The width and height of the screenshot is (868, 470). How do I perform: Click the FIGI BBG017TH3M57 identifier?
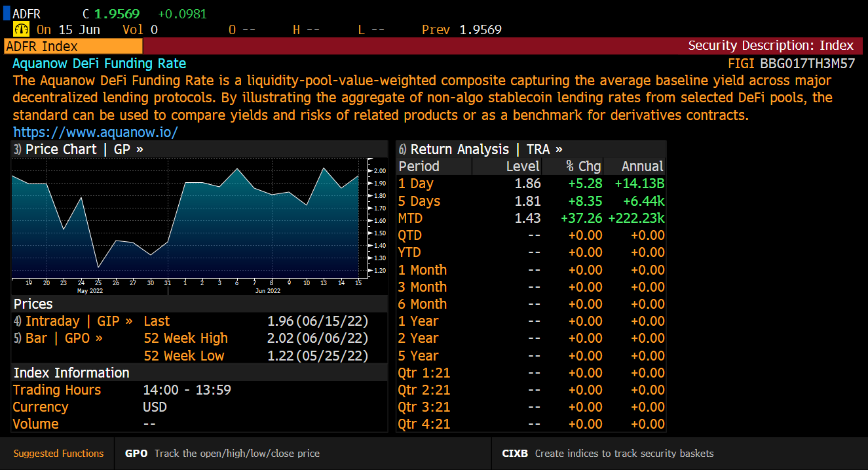(x=791, y=64)
